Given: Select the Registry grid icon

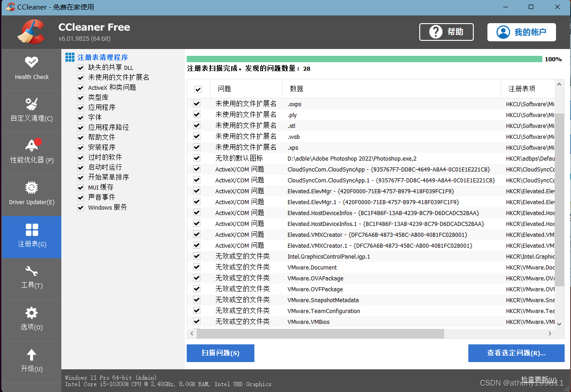Looking at the screenshot, I should point(32,230).
